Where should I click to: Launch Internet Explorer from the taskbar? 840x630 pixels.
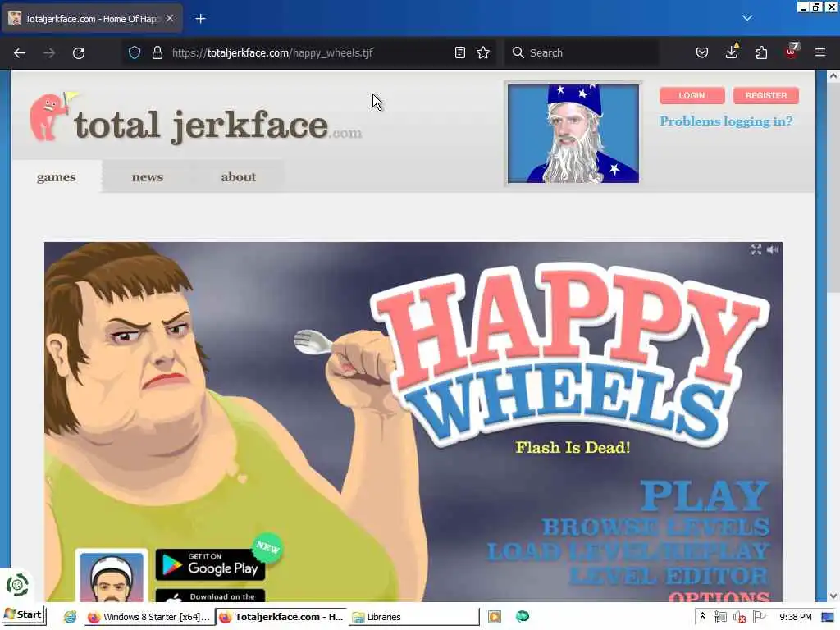(70, 617)
